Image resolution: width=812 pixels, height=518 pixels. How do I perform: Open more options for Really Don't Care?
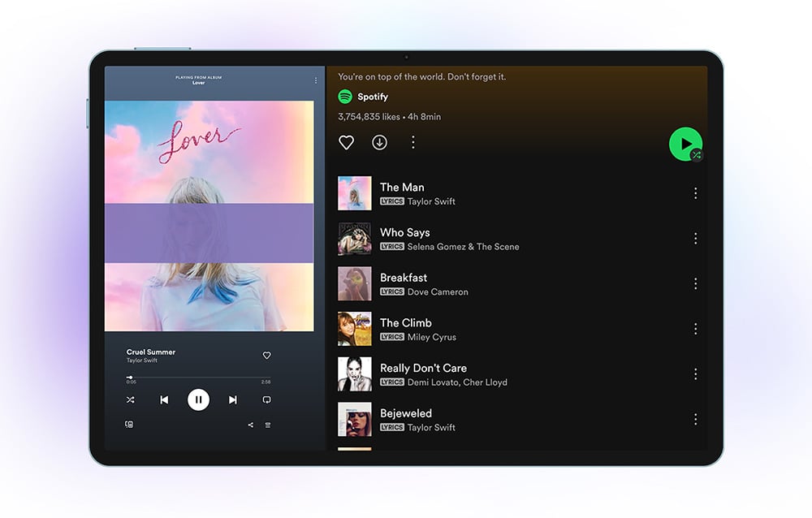(695, 374)
